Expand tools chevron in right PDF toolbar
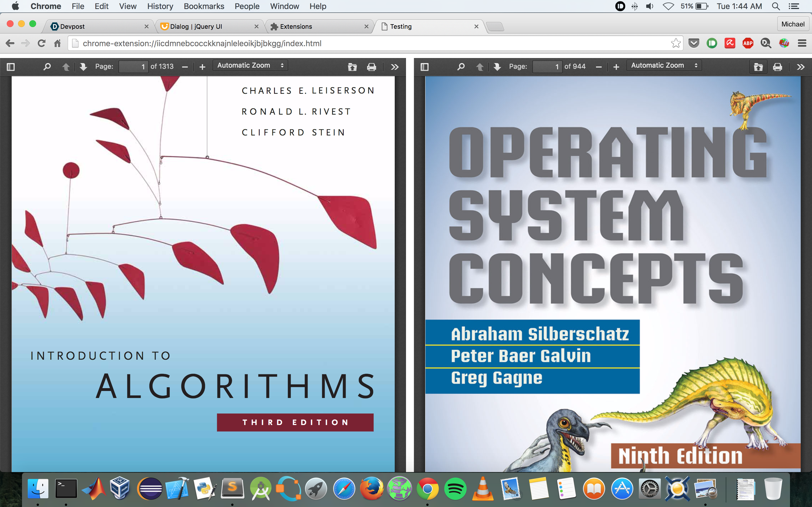The image size is (812, 507). (x=801, y=67)
